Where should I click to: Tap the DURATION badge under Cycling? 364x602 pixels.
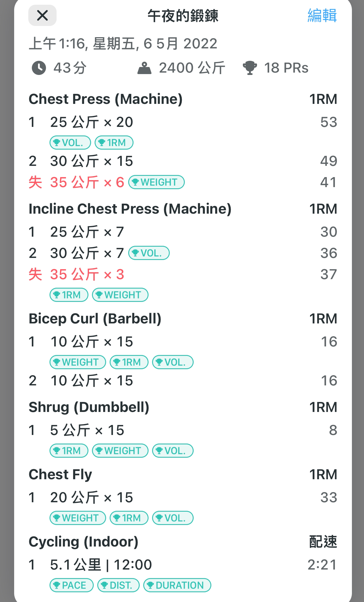pos(177,585)
